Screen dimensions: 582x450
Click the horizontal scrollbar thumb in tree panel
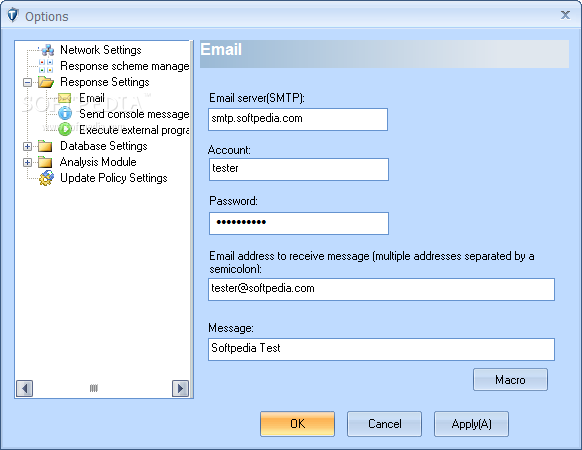click(94, 388)
